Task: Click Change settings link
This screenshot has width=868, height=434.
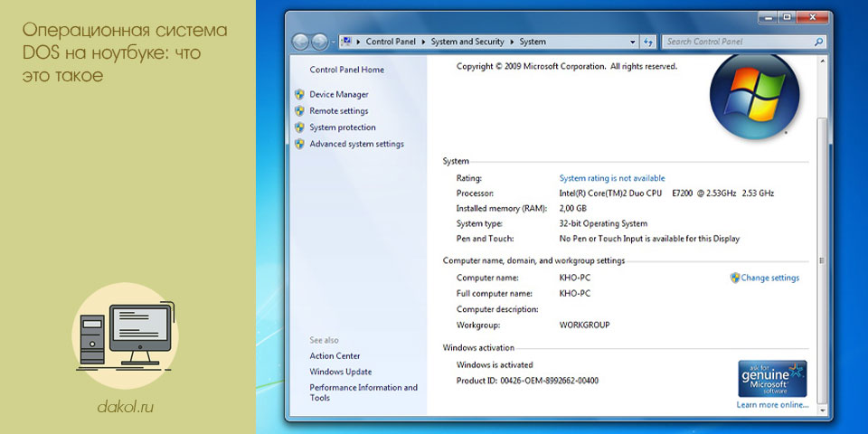Action: click(x=770, y=278)
